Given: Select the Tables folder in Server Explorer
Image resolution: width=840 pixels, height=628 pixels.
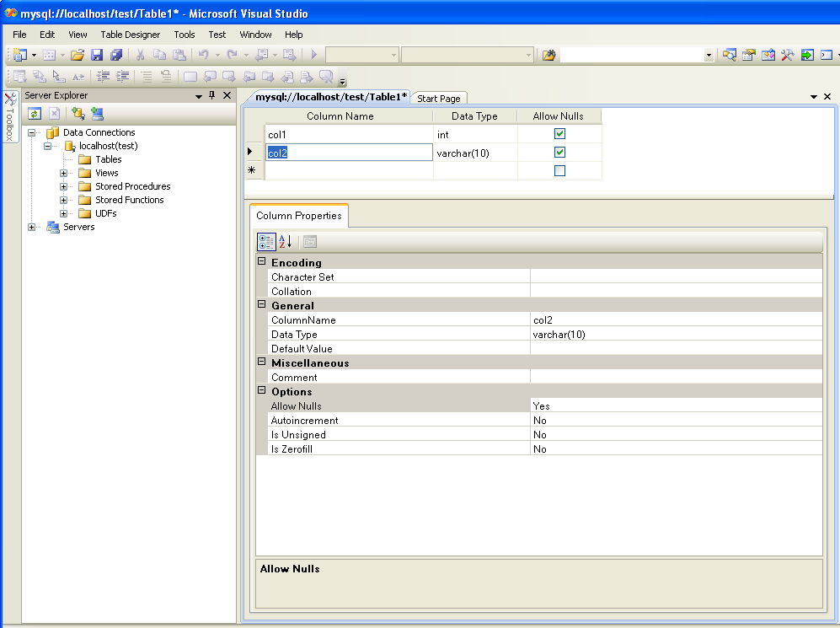Looking at the screenshot, I should [108, 159].
